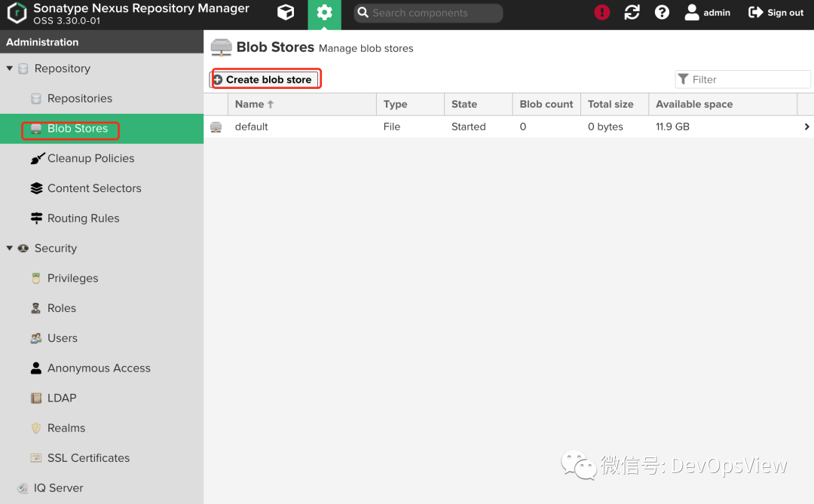Open Browse mode via cube icon

286,13
